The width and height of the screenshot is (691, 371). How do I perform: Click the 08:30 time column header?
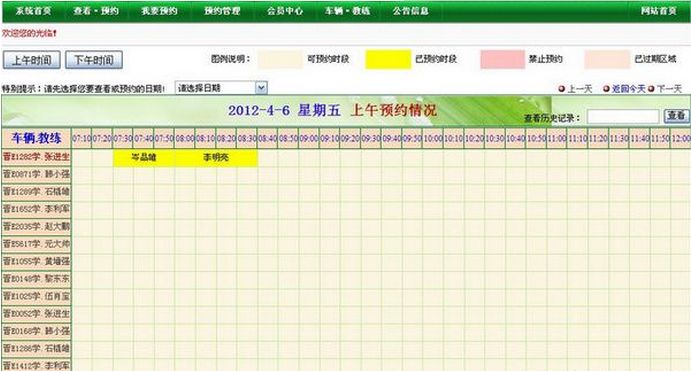247,138
